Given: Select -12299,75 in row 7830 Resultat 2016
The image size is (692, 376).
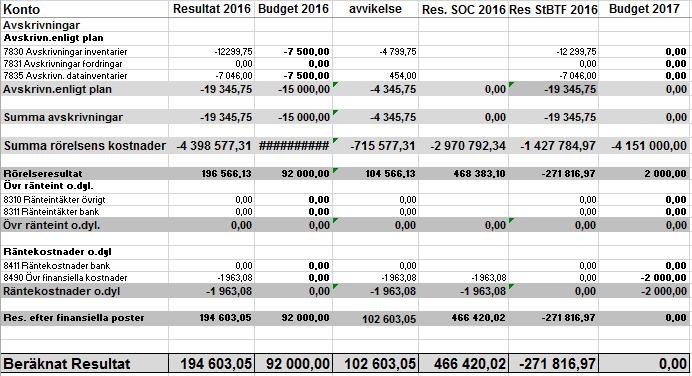Looking at the screenshot, I should pyautogui.click(x=233, y=52).
